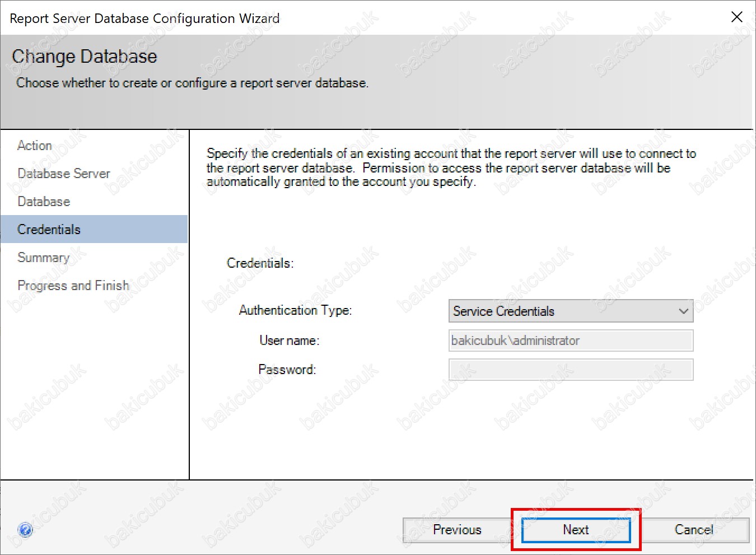Close the Report Server Database Configuration Wizard
Image resolution: width=756 pixels, height=555 pixels.
tap(737, 17)
